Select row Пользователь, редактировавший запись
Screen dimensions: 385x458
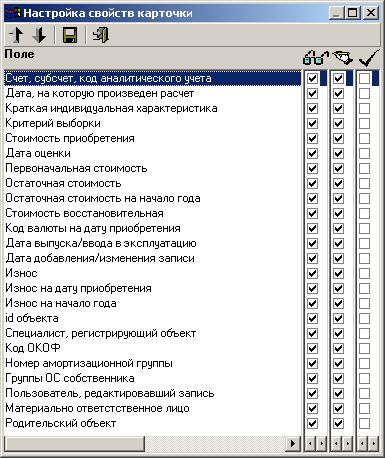point(152,393)
